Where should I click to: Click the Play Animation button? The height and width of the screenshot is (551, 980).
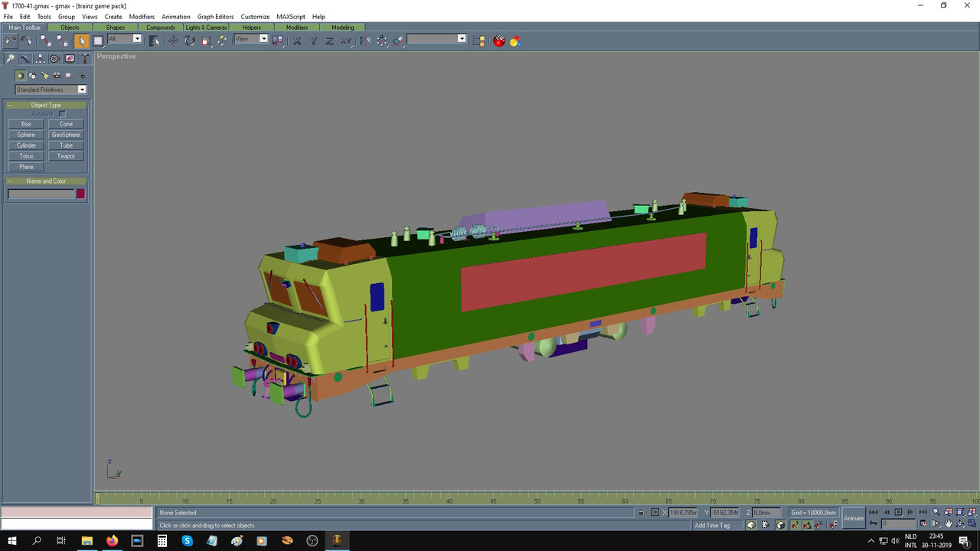(898, 512)
